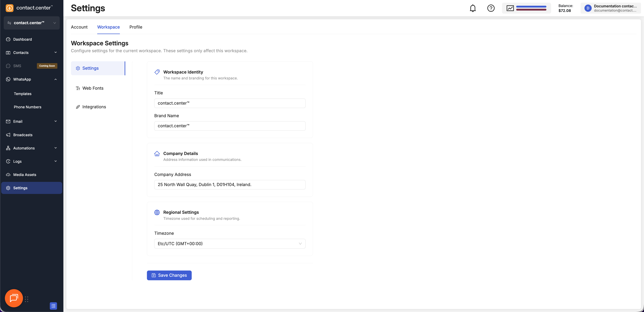The width and height of the screenshot is (644, 312).
Task: Click the help question mark icon
Action: (x=491, y=8)
